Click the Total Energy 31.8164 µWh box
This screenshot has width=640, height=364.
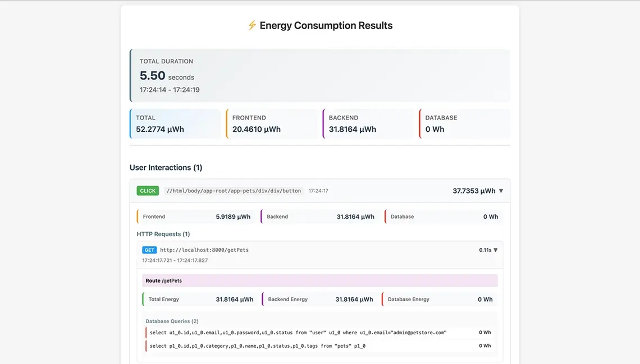pos(199,299)
